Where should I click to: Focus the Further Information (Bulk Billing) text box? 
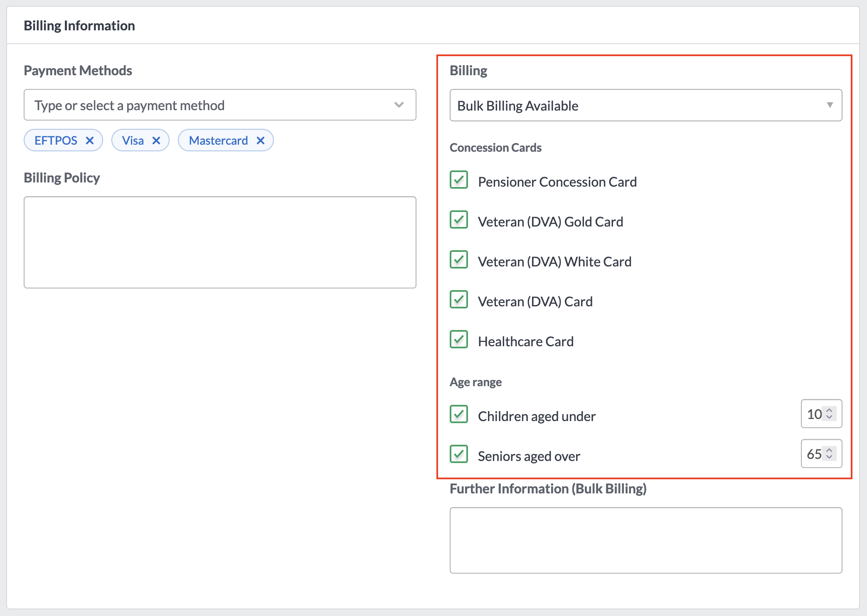645,540
